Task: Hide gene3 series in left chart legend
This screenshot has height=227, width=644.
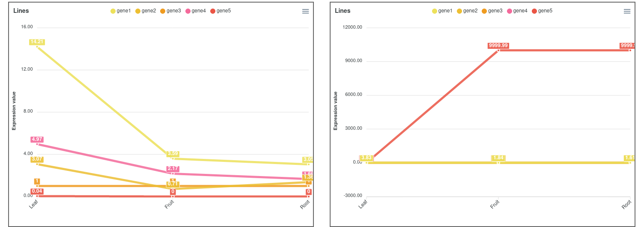Action: pyautogui.click(x=170, y=11)
